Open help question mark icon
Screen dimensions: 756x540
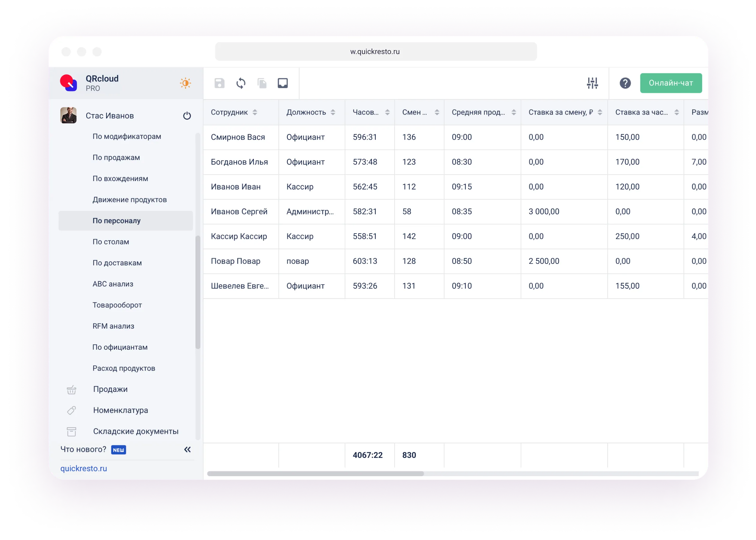tap(625, 83)
